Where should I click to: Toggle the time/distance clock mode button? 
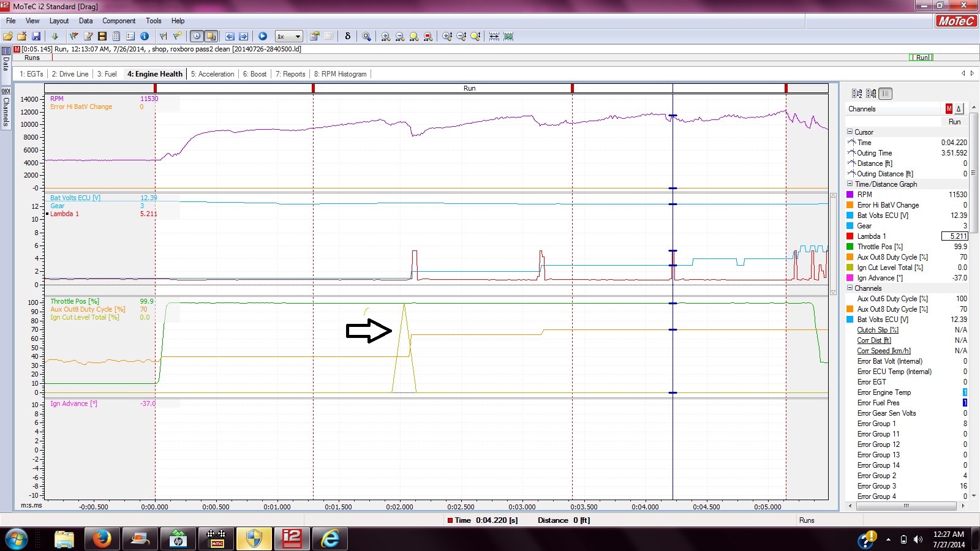tap(197, 36)
